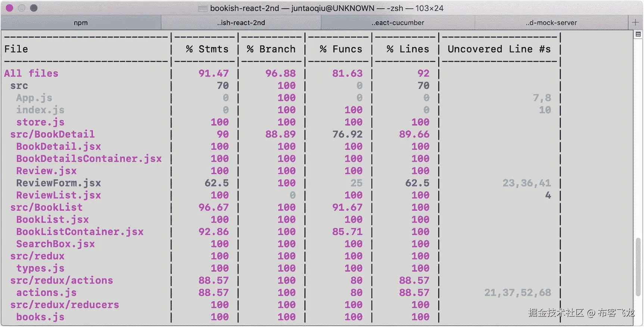
Task: Click uncovered lines '7,8' for App.js
Action: pyautogui.click(x=542, y=98)
